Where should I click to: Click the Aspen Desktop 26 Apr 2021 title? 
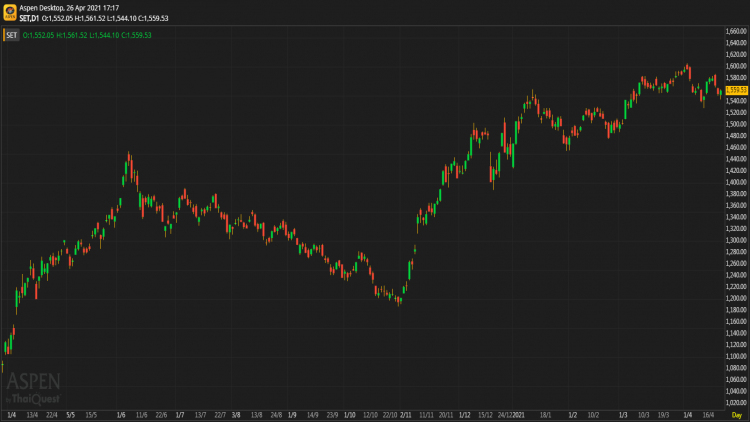(x=69, y=8)
